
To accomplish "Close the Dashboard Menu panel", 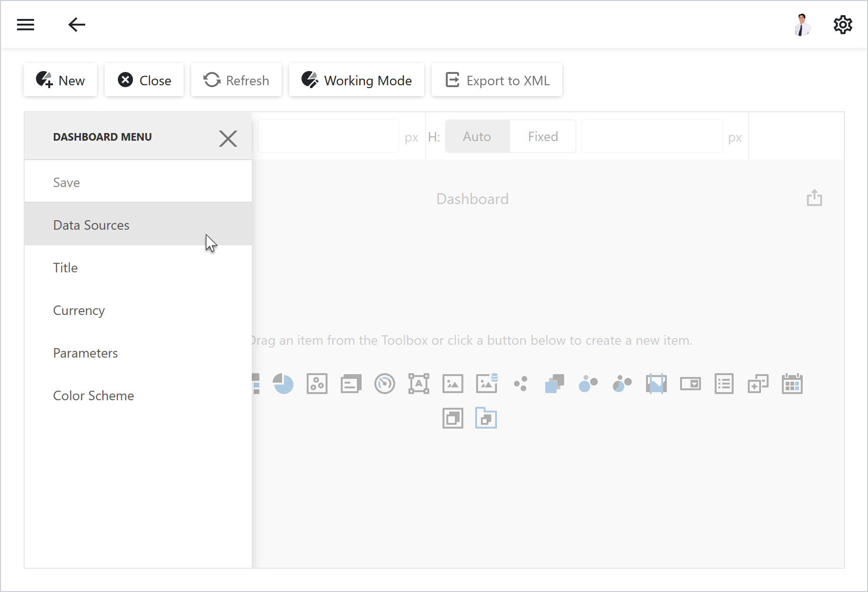I will pyautogui.click(x=228, y=138).
